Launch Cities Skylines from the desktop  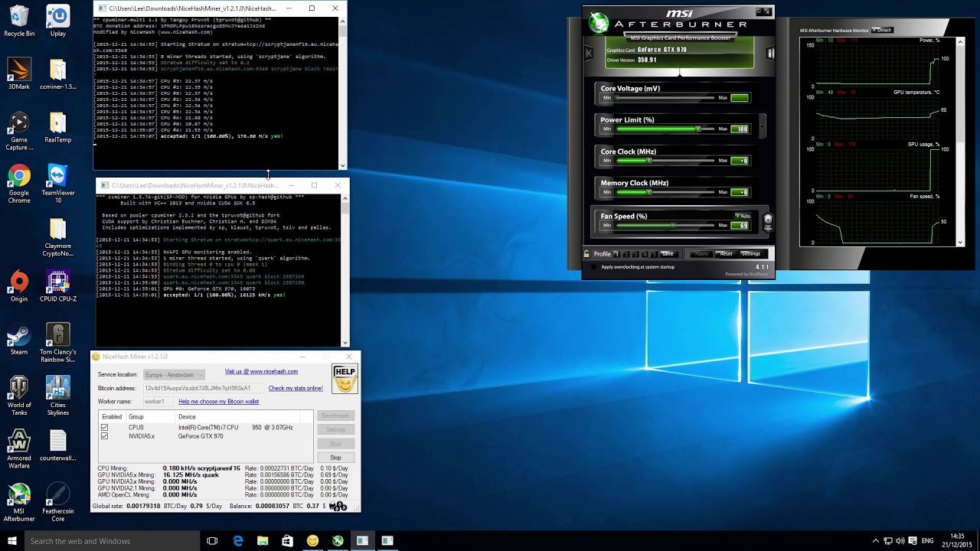(57, 396)
